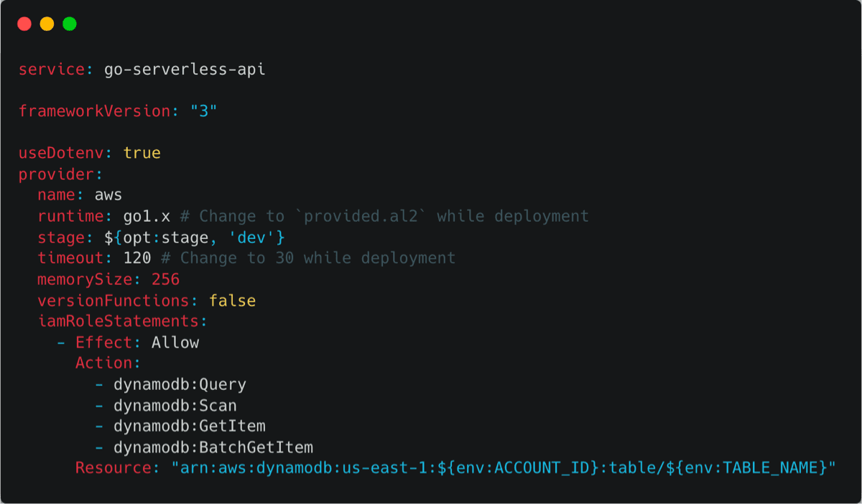Click the dynamodb:Query action line
This screenshot has width=862, height=504.
click(x=180, y=384)
